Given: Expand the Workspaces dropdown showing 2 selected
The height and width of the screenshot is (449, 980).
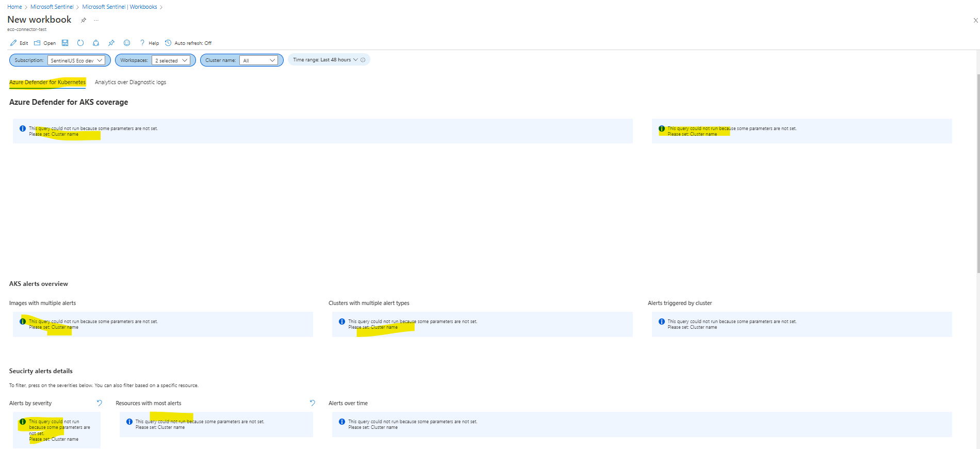Looking at the screenshot, I should pos(171,60).
